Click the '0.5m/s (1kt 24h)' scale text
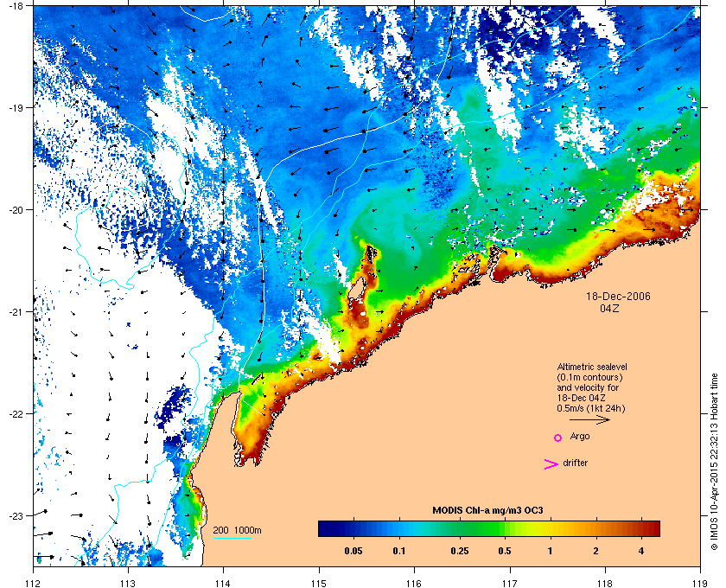The image size is (726, 588). (591, 409)
